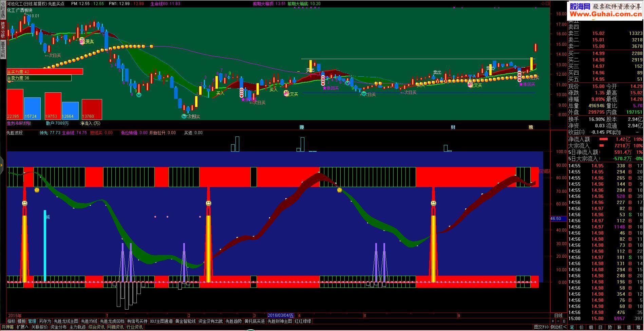The height and width of the screenshot is (331, 644).
Task: Switch to the 先胜龙虎回档 indicator
Action: click(x=112, y=321)
